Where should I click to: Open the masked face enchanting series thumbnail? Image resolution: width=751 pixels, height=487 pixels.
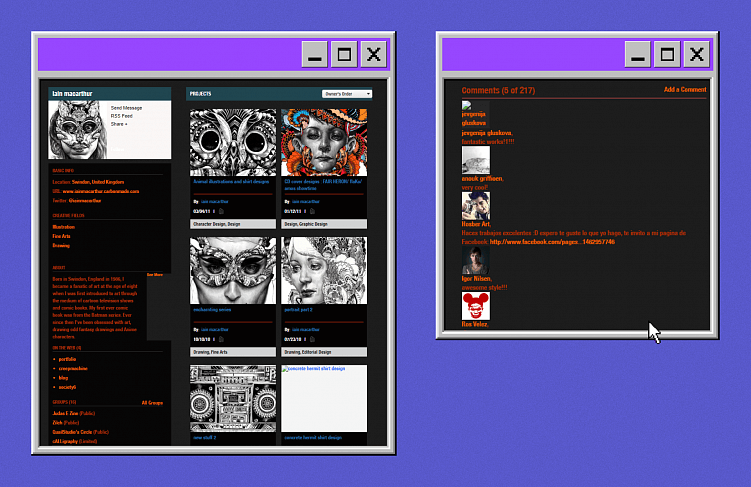pos(233,271)
